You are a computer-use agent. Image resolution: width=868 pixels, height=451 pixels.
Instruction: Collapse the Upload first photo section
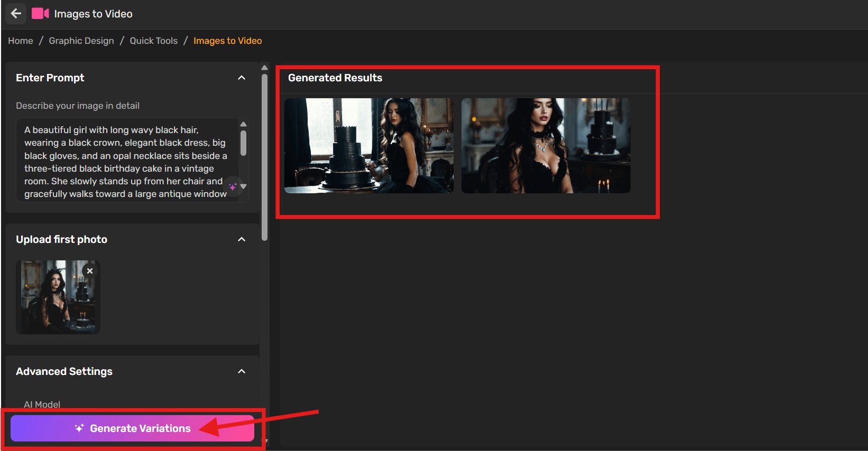[242, 239]
